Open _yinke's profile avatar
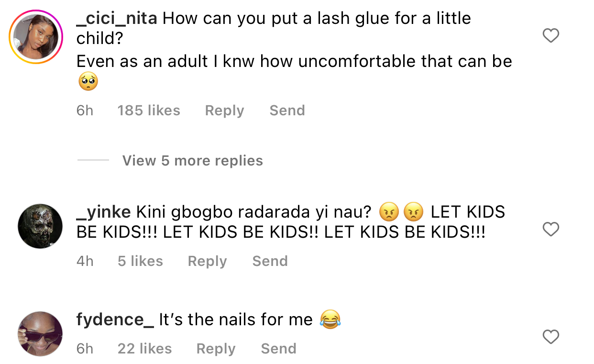The image size is (594, 364). [40, 226]
